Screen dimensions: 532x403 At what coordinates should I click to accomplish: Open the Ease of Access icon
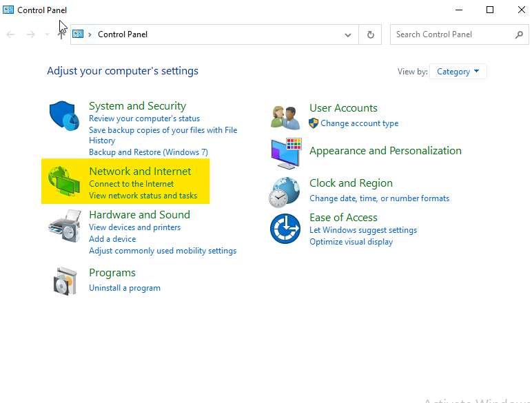(x=285, y=228)
